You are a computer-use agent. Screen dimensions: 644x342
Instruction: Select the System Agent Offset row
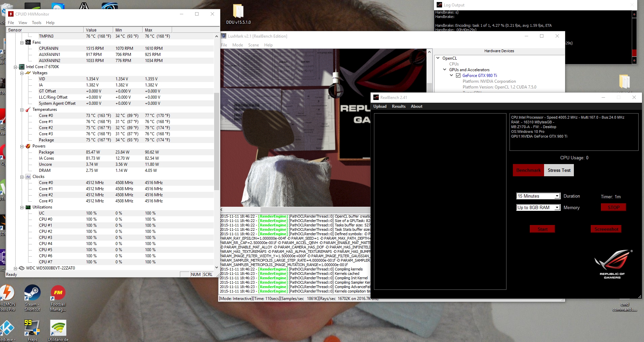(110, 103)
